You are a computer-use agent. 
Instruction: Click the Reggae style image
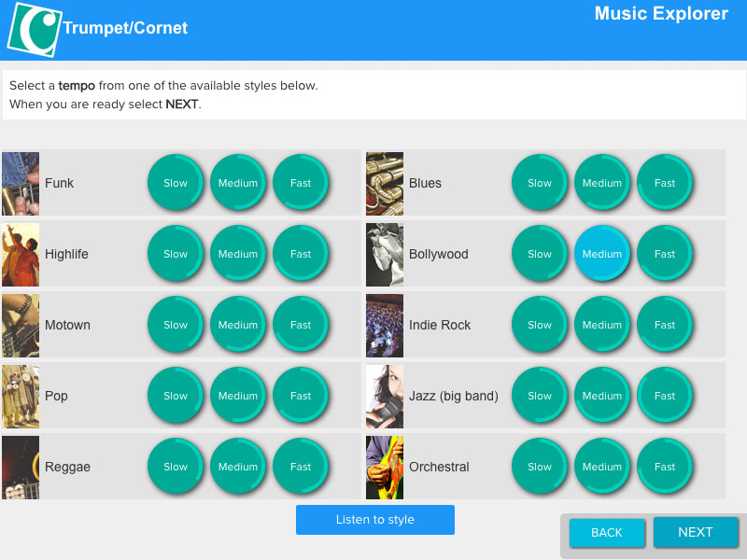click(21, 468)
